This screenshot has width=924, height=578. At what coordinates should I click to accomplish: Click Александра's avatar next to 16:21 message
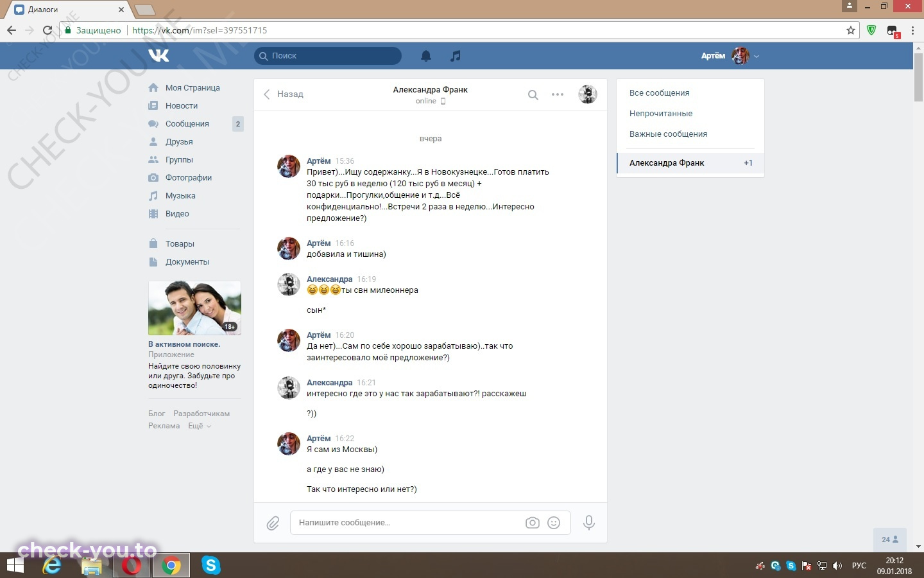pyautogui.click(x=289, y=388)
